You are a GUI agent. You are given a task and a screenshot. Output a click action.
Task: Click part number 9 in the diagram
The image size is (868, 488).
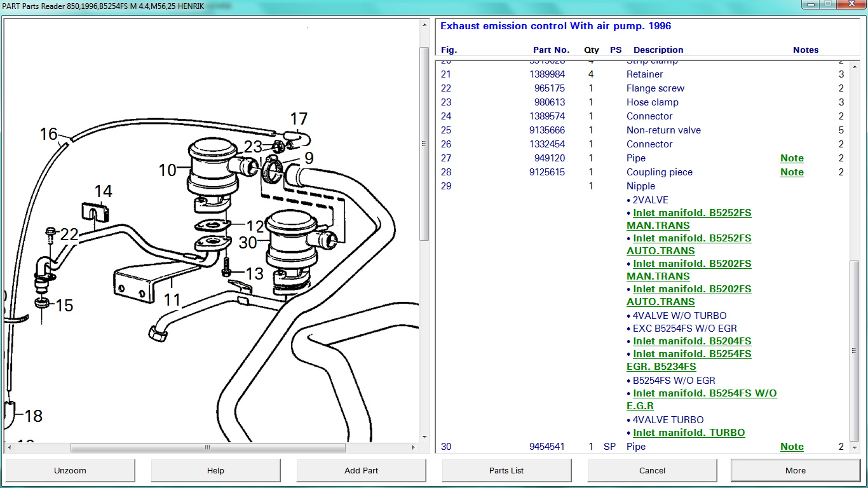point(309,158)
